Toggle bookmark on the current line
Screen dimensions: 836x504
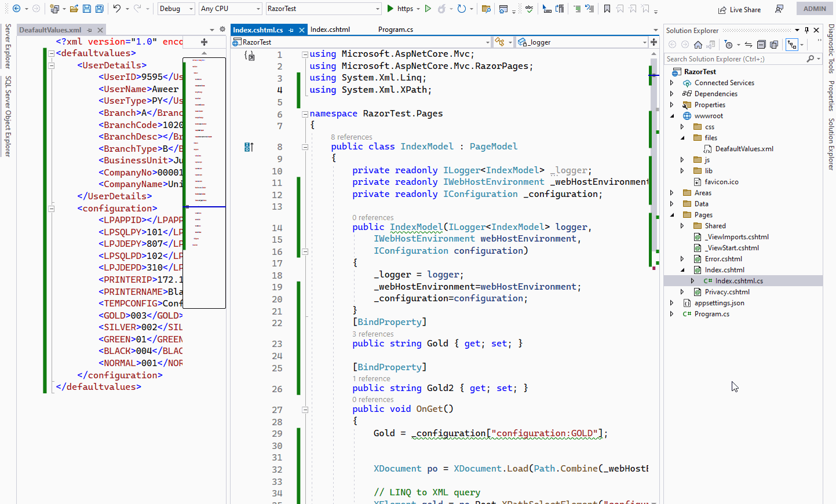click(x=607, y=9)
